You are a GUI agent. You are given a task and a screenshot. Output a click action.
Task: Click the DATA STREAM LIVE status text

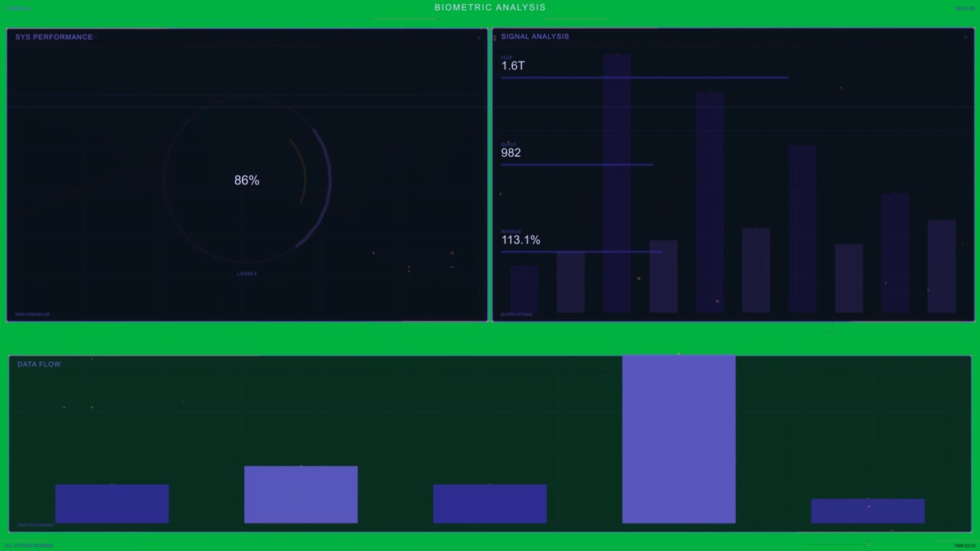(x=32, y=315)
